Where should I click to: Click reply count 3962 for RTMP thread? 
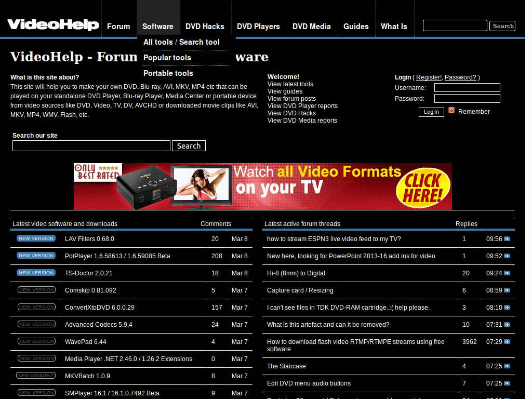tap(470, 342)
